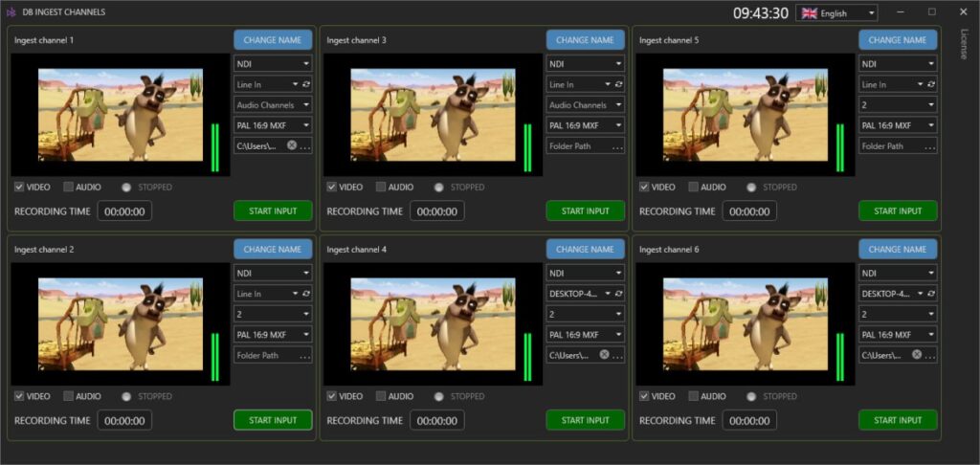
Task: Click the 'Ingest channel 3' title
Action: click(356, 40)
